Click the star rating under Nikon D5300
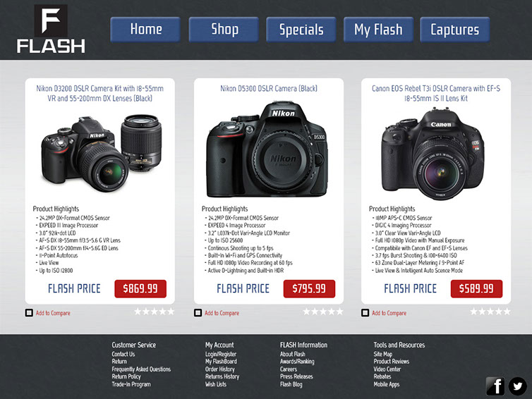 (322, 312)
